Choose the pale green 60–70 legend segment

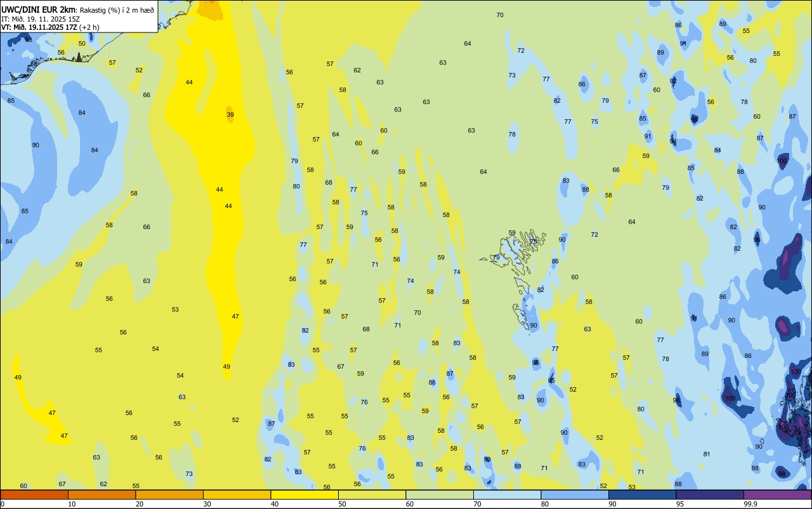[x=440, y=494]
